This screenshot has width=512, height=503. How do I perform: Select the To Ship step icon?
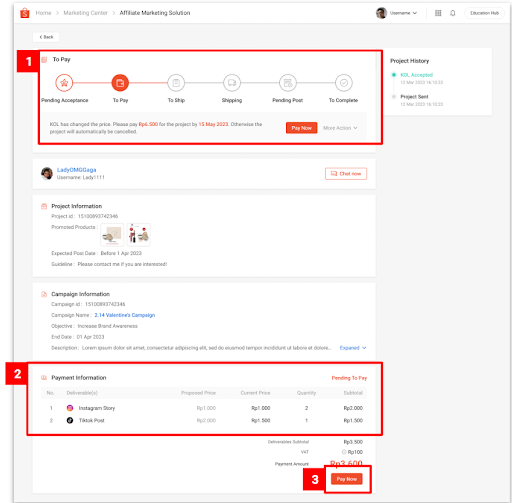point(176,83)
